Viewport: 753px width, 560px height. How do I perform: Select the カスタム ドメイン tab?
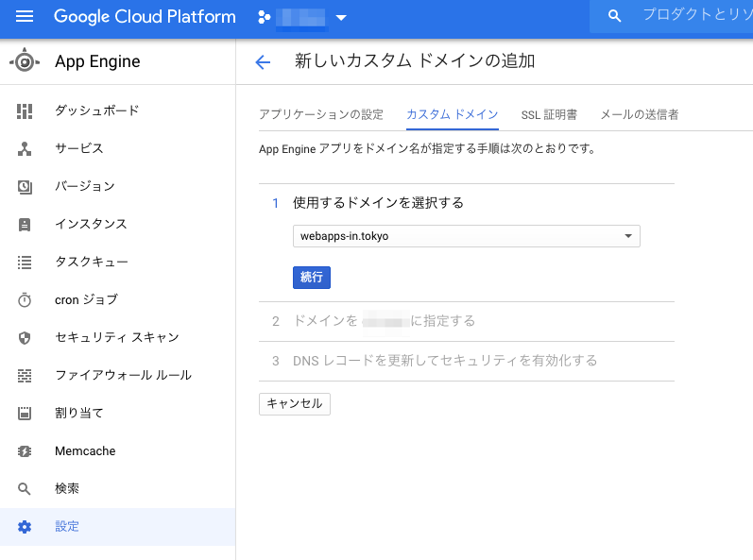[453, 114]
